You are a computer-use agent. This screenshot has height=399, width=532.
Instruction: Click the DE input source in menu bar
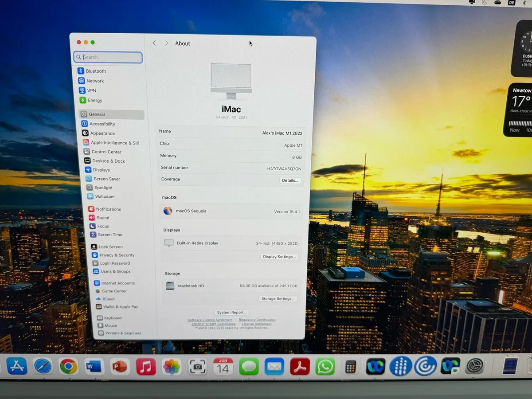pyautogui.click(x=511, y=2)
